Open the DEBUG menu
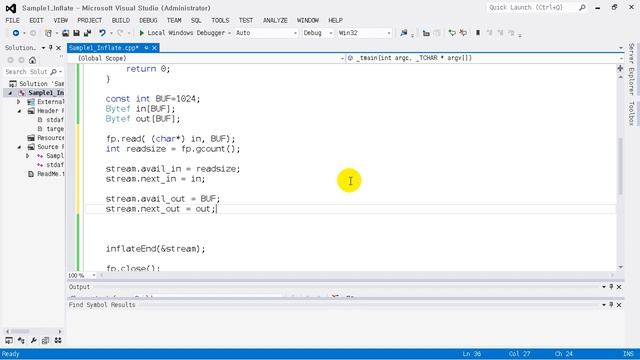The image size is (640, 360). pyautogui.click(x=148, y=20)
